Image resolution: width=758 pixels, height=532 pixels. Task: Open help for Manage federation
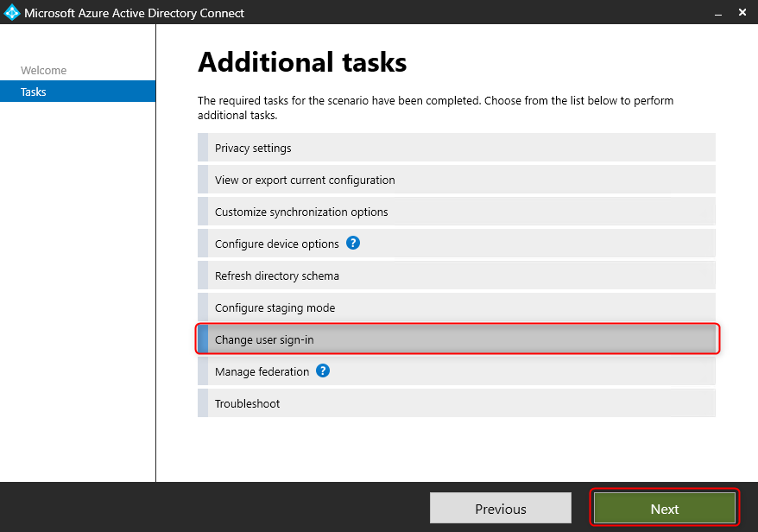point(322,370)
